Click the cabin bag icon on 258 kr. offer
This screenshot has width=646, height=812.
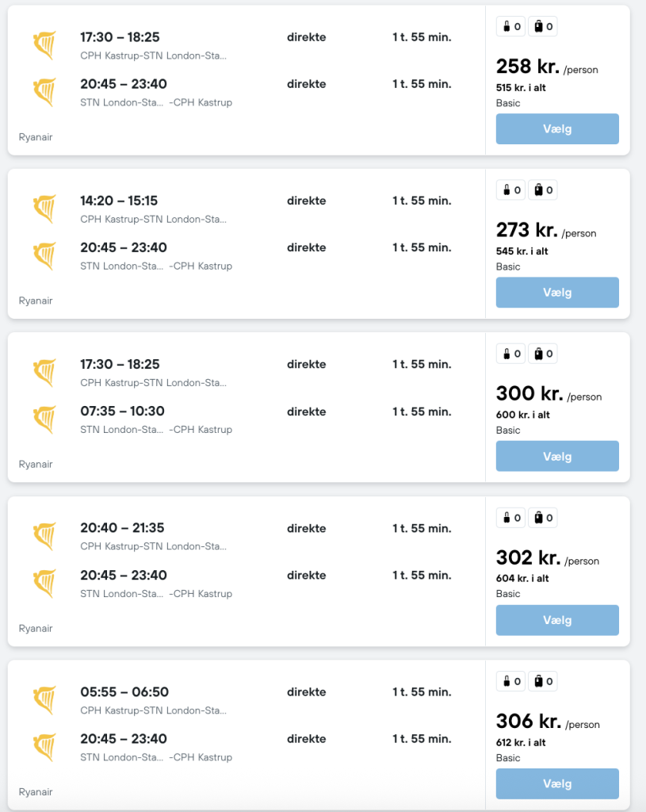tap(511, 26)
